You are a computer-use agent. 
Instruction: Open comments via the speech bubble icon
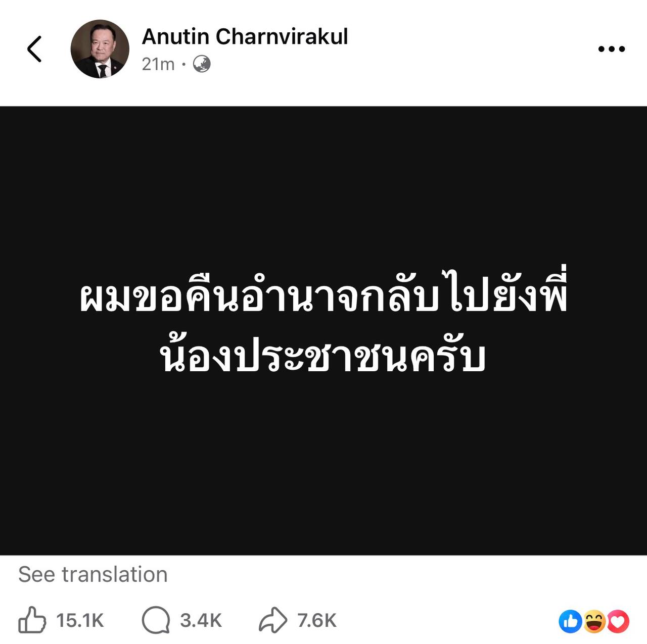click(x=156, y=620)
